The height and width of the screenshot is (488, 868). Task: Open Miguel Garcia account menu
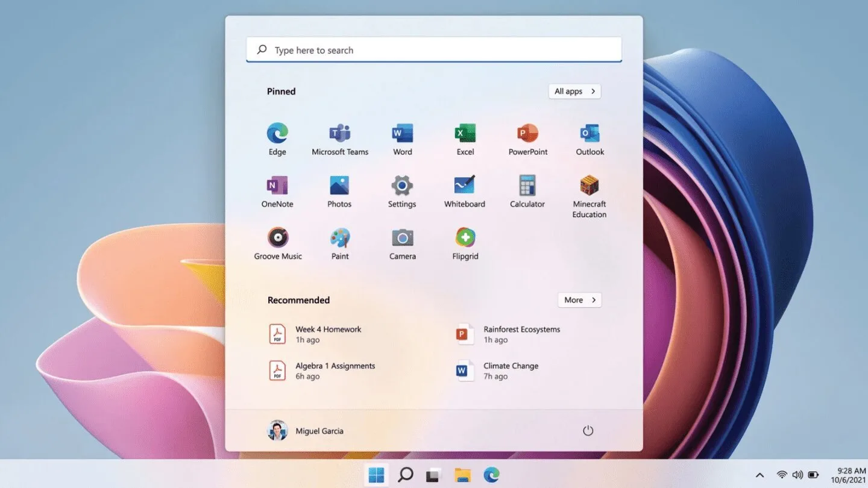(x=306, y=431)
